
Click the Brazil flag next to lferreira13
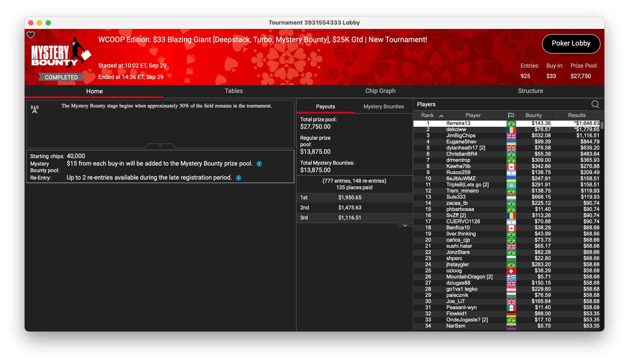tap(511, 123)
